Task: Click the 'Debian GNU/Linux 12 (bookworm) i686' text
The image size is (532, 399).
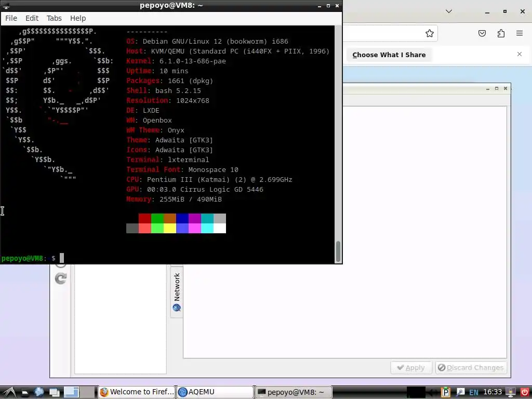Action: [215, 42]
